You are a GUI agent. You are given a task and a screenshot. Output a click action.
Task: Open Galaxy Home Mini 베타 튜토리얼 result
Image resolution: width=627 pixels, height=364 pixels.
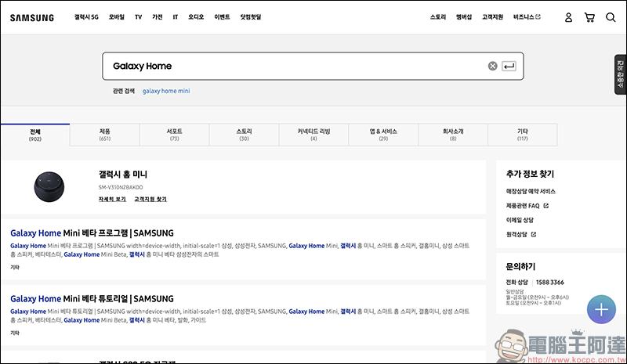[92, 299]
